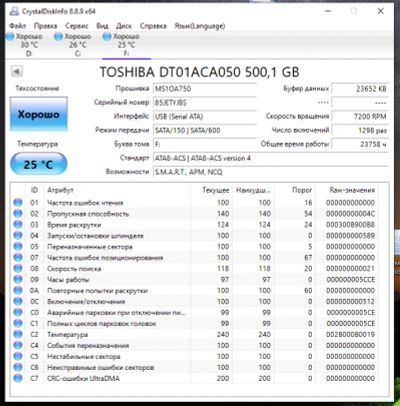This screenshot has width=400, height=406.
Task: Click the Буква тома field F:
Action: tap(205, 144)
